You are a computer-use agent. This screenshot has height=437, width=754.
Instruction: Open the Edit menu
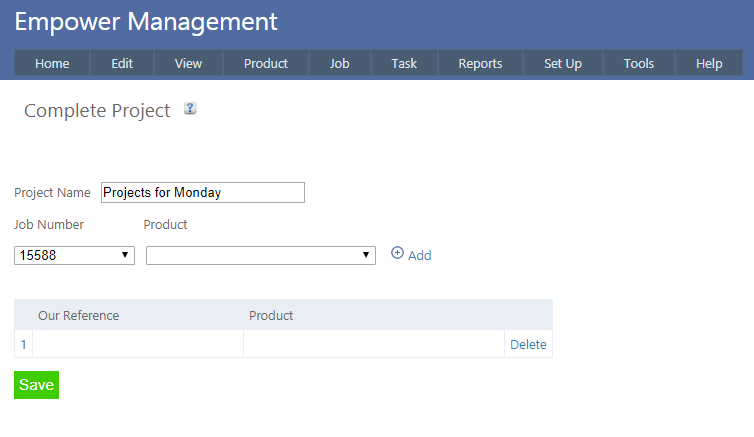[x=122, y=63]
